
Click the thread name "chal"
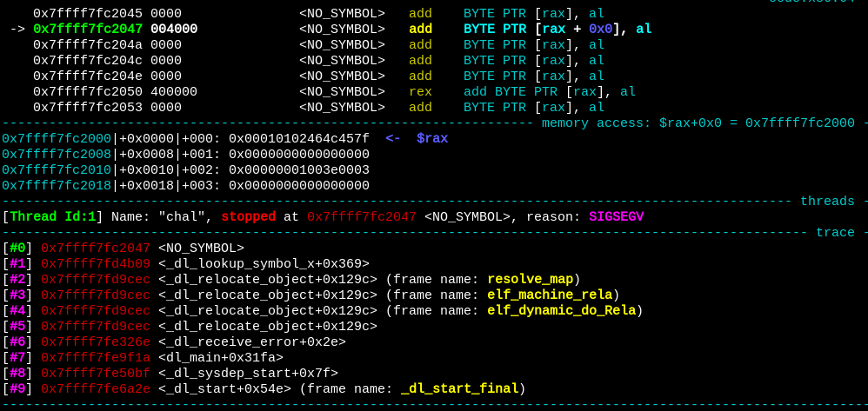tap(181, 217)
